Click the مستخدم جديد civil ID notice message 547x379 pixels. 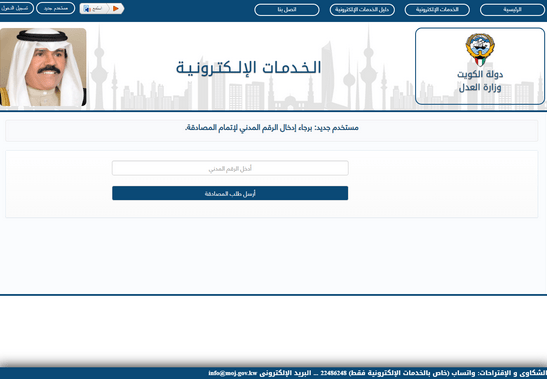(272, 128)
